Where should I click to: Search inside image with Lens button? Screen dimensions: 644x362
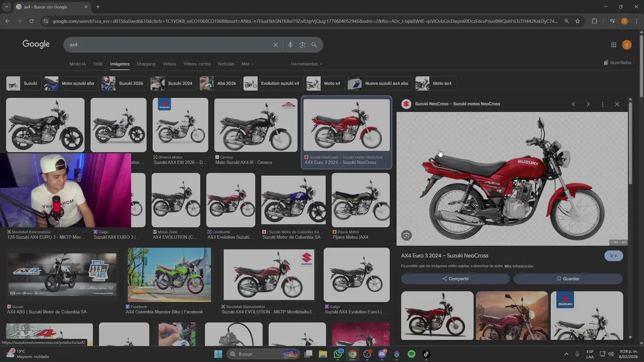pyautogui.click(x=407, y=235)
